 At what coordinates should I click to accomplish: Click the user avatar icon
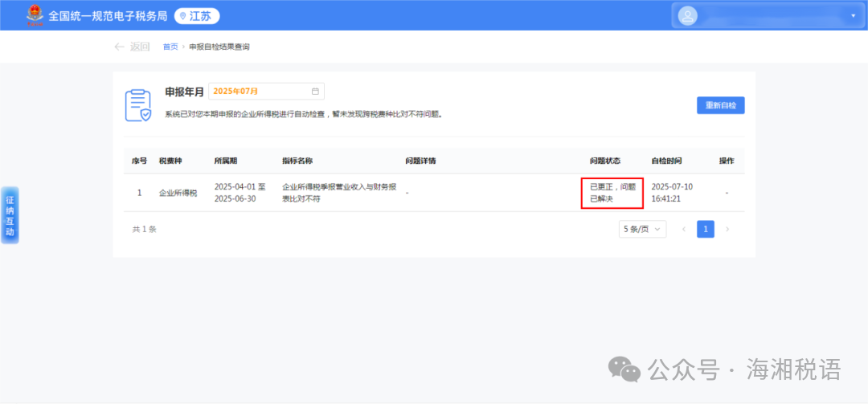(687, 15)
